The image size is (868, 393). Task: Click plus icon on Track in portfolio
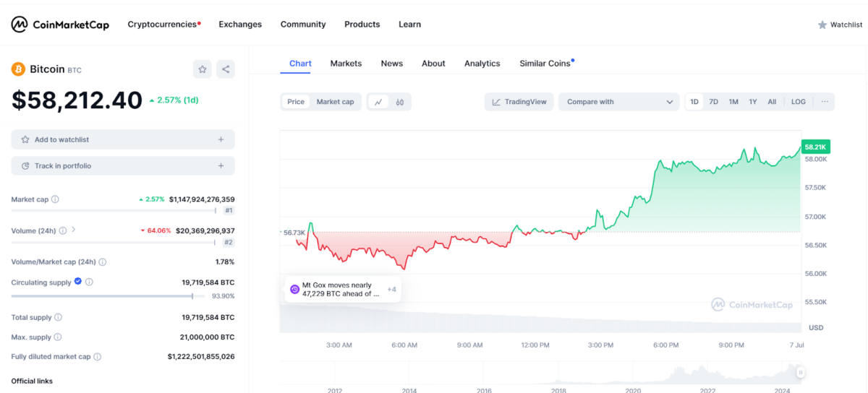tap(221, 165)
